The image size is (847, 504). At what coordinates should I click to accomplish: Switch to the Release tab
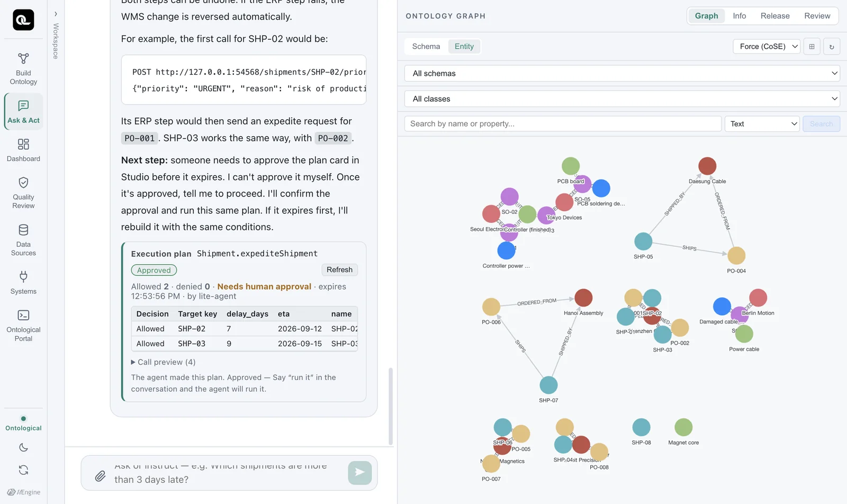click(775, 16)
